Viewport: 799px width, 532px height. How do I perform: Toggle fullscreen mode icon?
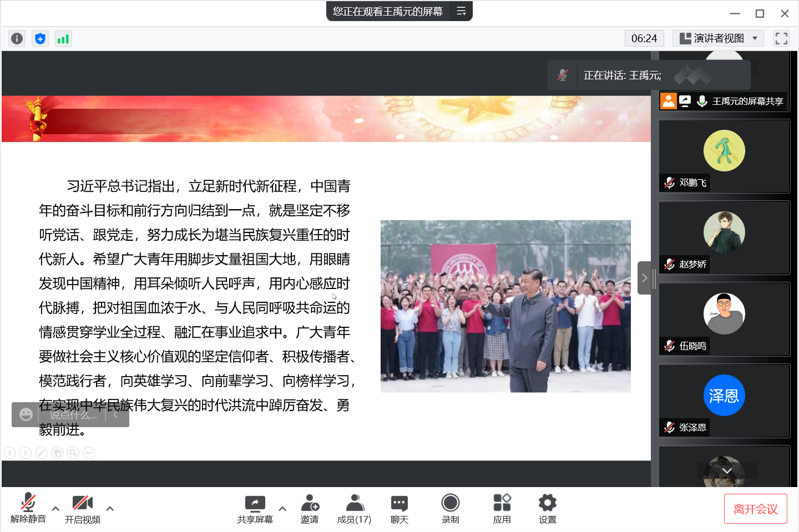point(781,38)
